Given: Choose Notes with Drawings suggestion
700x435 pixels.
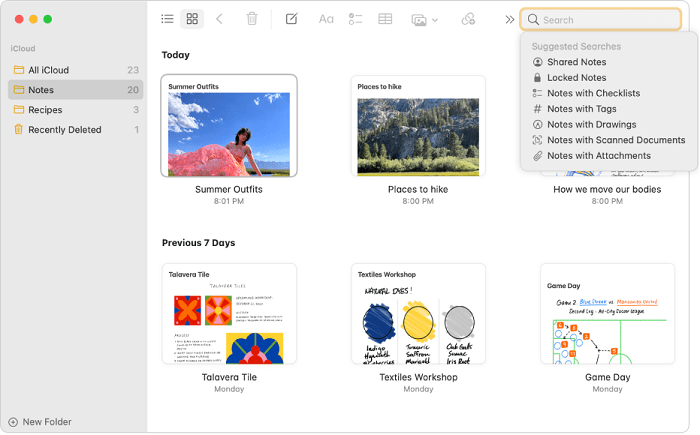Looking at the screenshot, I should [x=592, y=125].
